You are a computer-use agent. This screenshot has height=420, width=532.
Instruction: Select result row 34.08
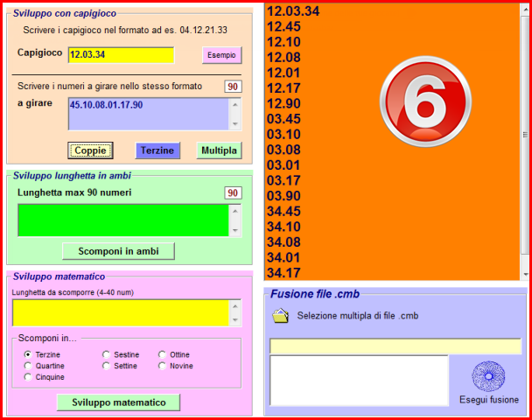click(x=283, y=241)
